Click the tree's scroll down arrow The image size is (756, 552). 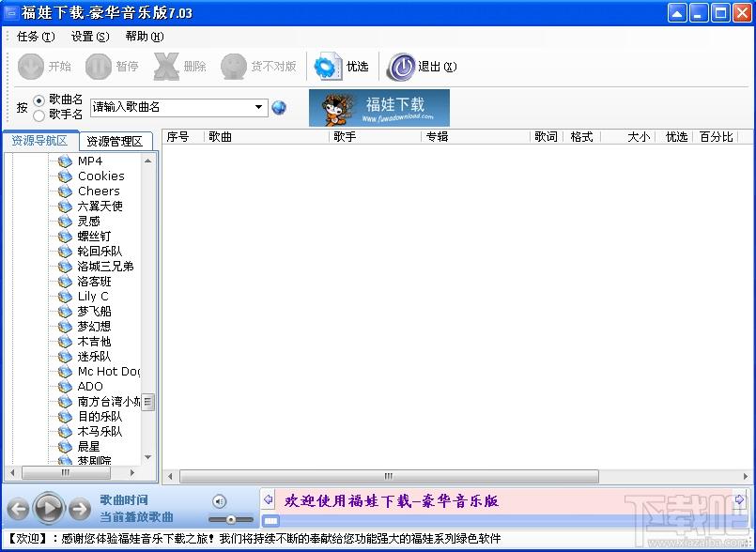pyautogui.click(x=148, y=457)
